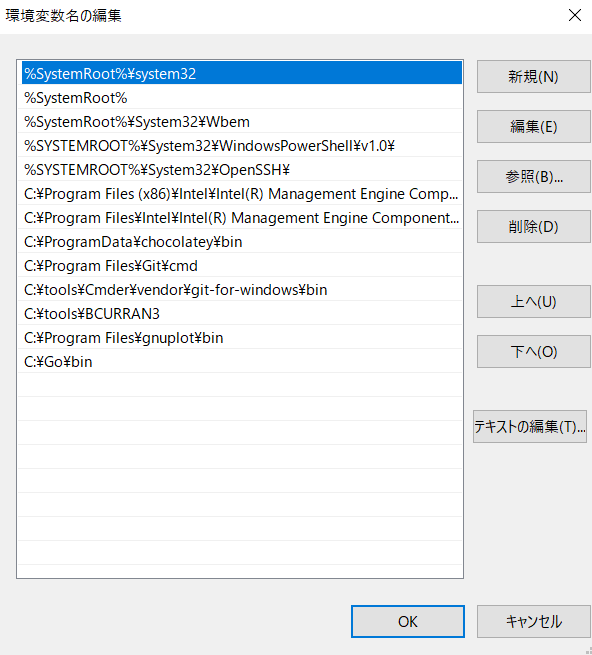Close the 環境変数名の編集 dialog
This screenshot has width=592, height=655.
coord(575,15)
